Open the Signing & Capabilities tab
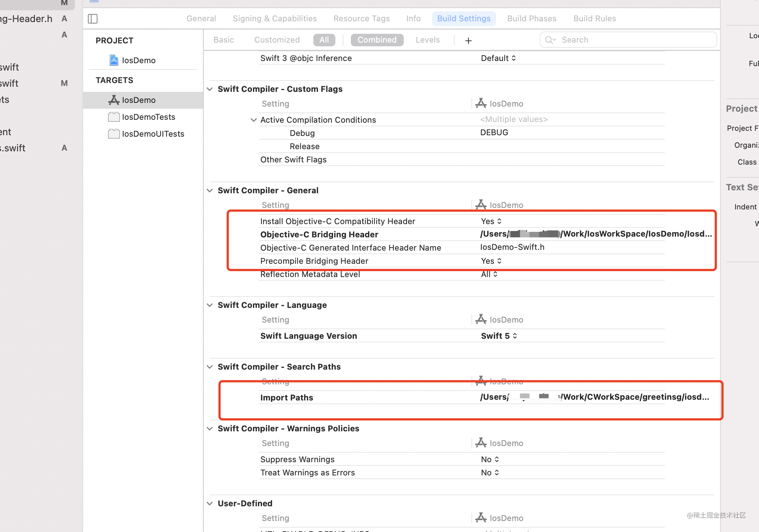This screenshot has width=759, height=532. tap(275, 19)
